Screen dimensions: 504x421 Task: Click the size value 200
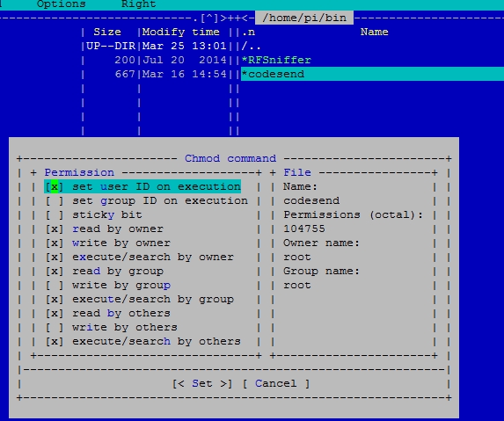[125, 60]
